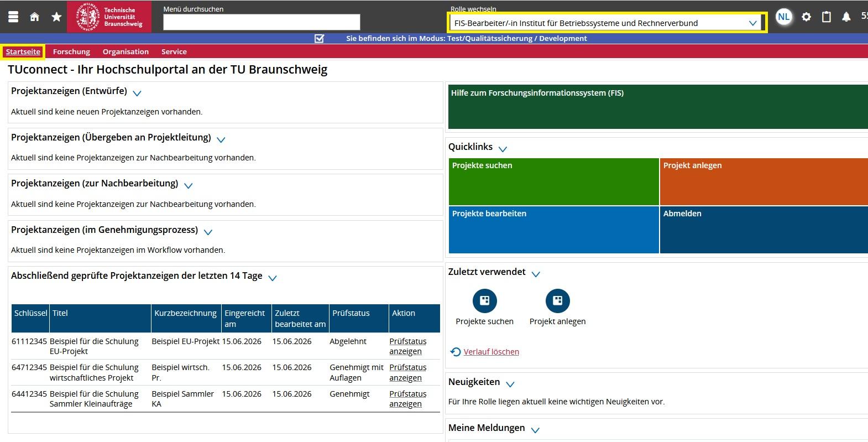This screenshot has height=442, width=868.
Task: Click the Menü durchsuchen search field
Action: [x=262, y=22]
